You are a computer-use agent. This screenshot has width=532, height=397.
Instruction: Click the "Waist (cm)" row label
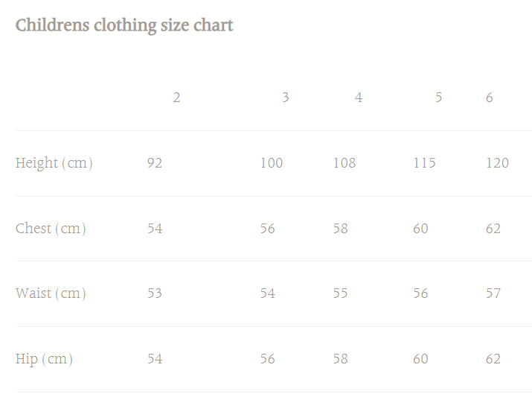click(51, 293)
